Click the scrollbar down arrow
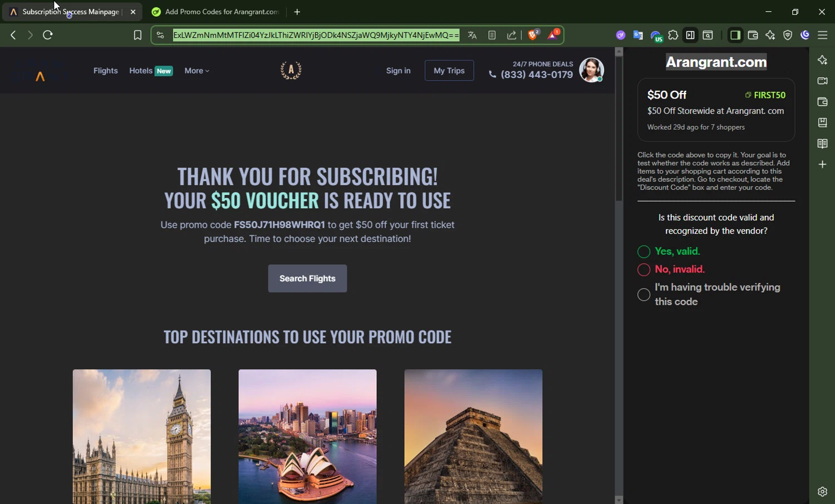This screenshot has width=835, height=504. 618,500
